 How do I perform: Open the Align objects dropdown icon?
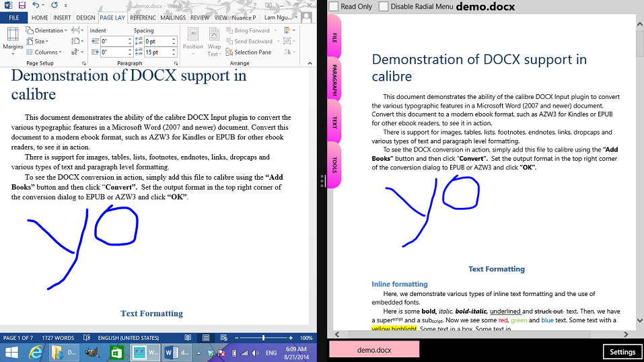click(x=289, y=30)
